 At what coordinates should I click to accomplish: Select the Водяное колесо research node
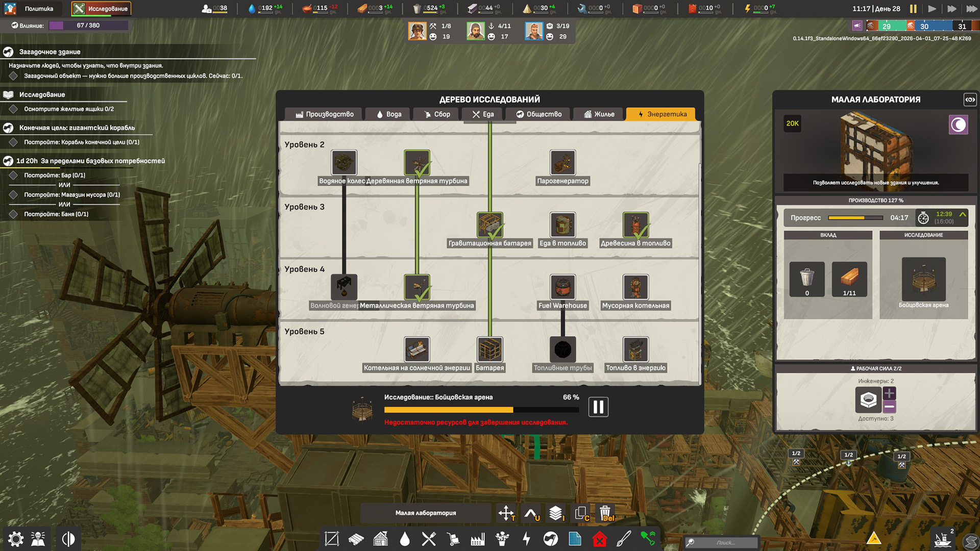(344, 163)
